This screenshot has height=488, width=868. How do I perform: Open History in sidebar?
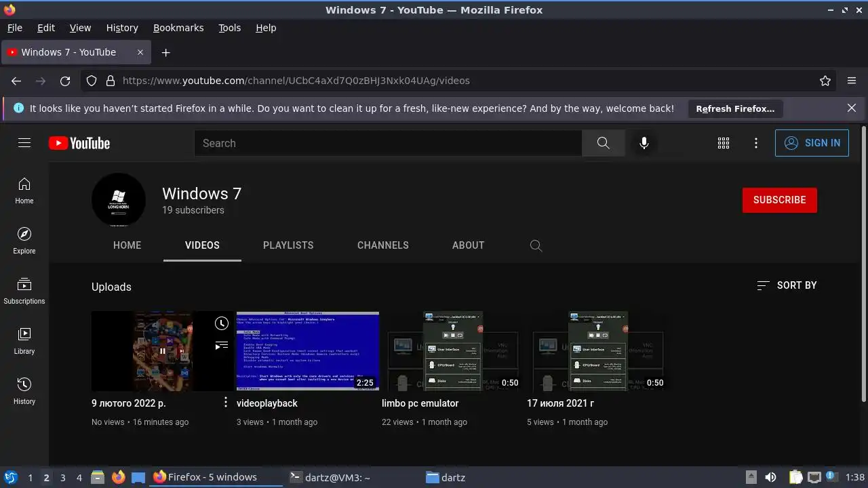[x=24, y=391]
